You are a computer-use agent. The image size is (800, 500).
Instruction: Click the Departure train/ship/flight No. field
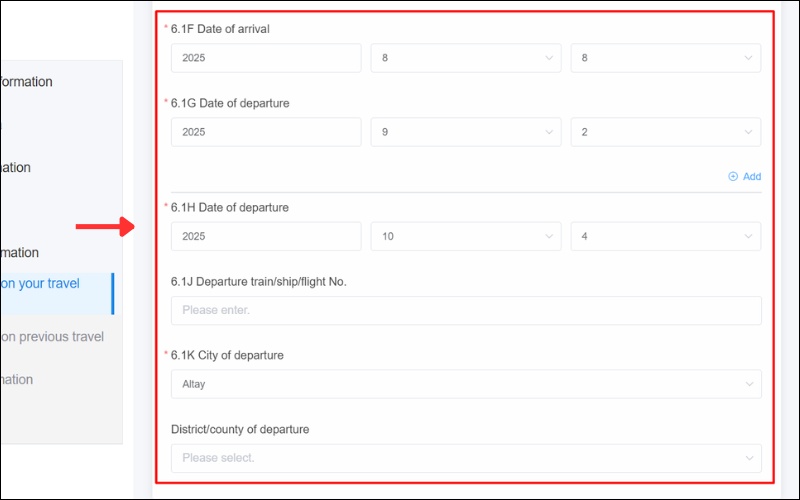click(x=465, y=310)
